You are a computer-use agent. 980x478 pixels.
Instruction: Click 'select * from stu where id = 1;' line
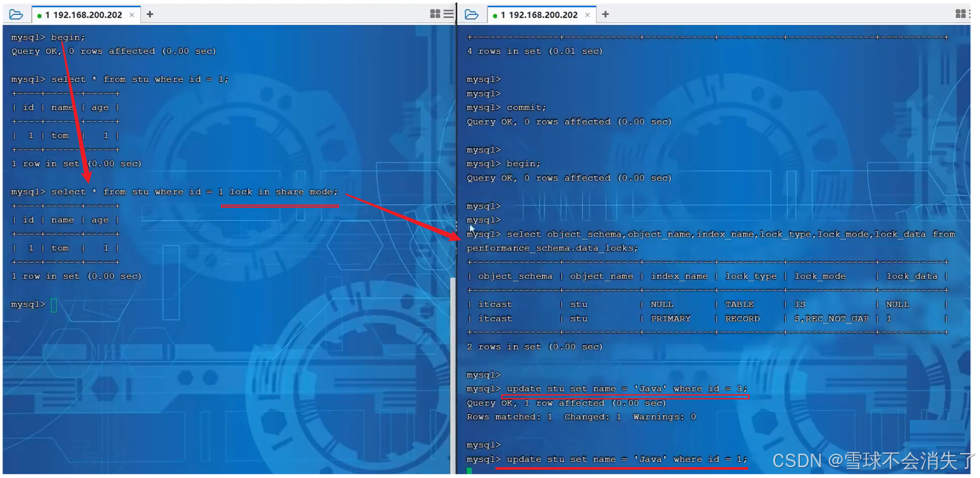point(119,79)
